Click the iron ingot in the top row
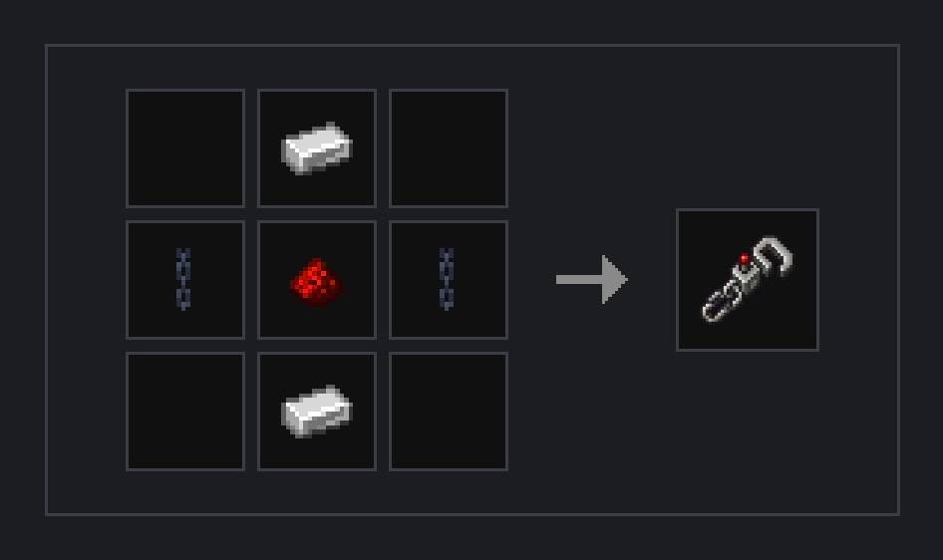This screenshot has height=560, width=943. tap(316, 147)
